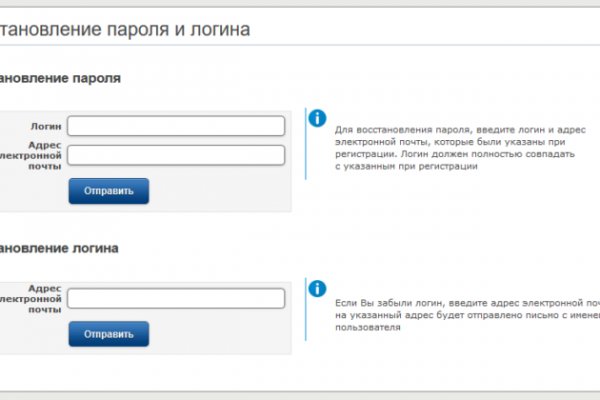
Task: Click the help text starting 'Если Вы забыли логин'
Action: pyautogui.click(x=466, y=314)
